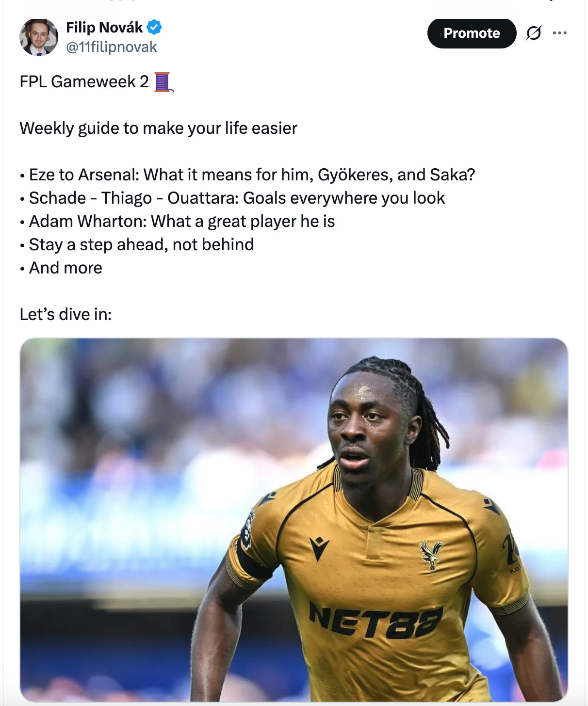Image resolution: width=588 pixels, height=706 pixels.
Task: Click the 'And more' bullet line
Action: click(61, 268)
